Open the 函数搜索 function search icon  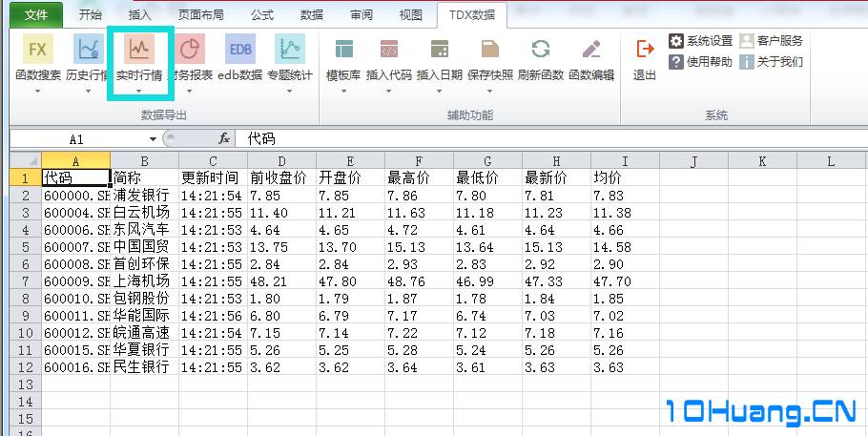click(37, 49)
